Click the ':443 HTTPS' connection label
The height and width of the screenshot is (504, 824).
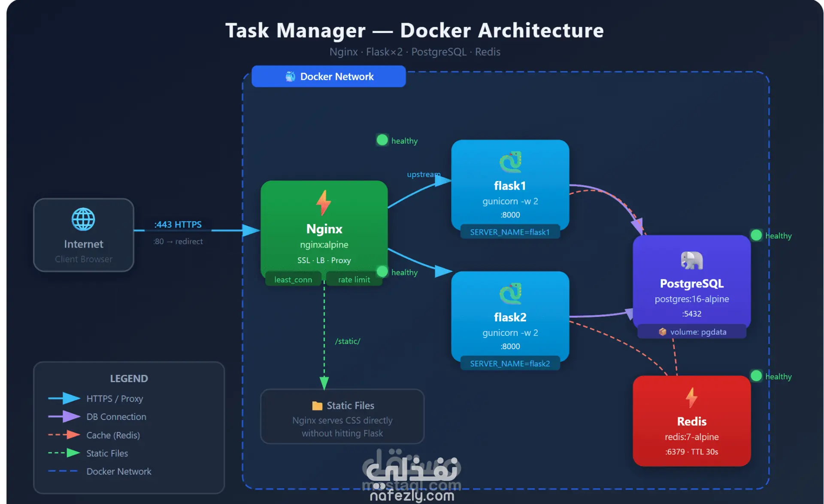tap(178, 224)
